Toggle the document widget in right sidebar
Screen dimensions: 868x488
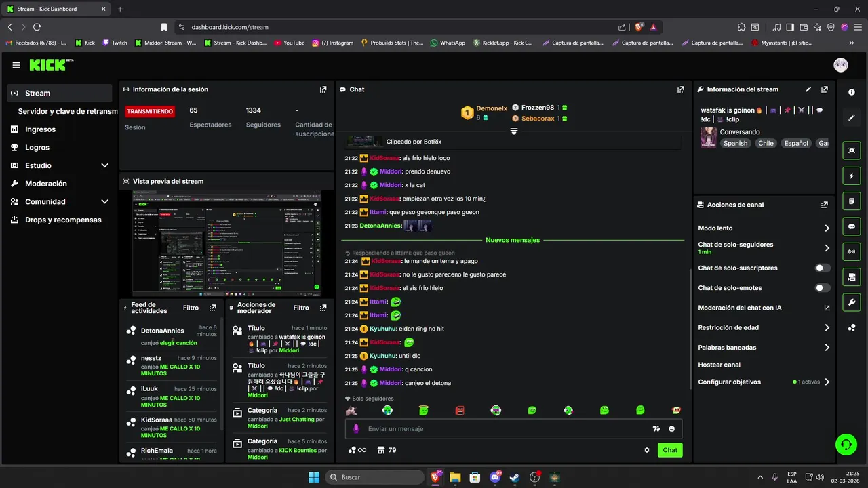[852, 201]
